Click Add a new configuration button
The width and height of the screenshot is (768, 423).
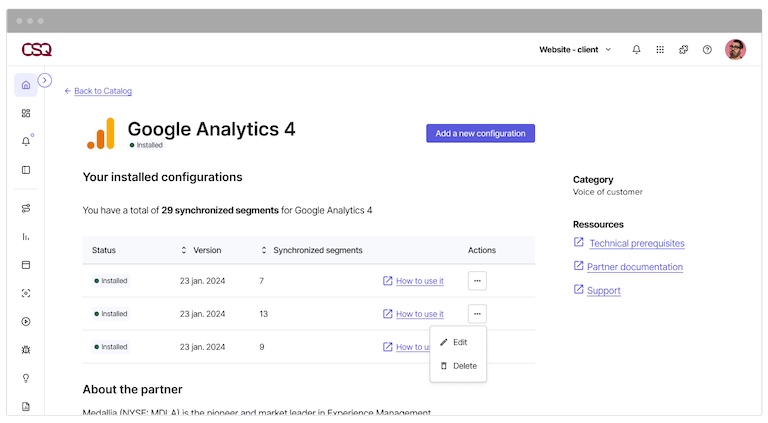pos(480,133)
